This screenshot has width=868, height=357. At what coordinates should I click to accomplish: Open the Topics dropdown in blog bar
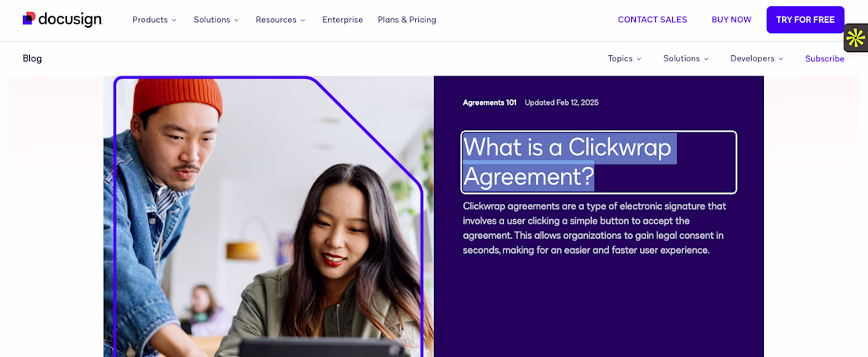click(x=624, y=58)
